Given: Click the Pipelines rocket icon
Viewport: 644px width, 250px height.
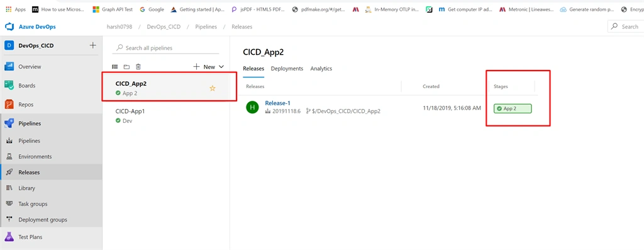Looking at the screenshot, I should click(9, 123).
